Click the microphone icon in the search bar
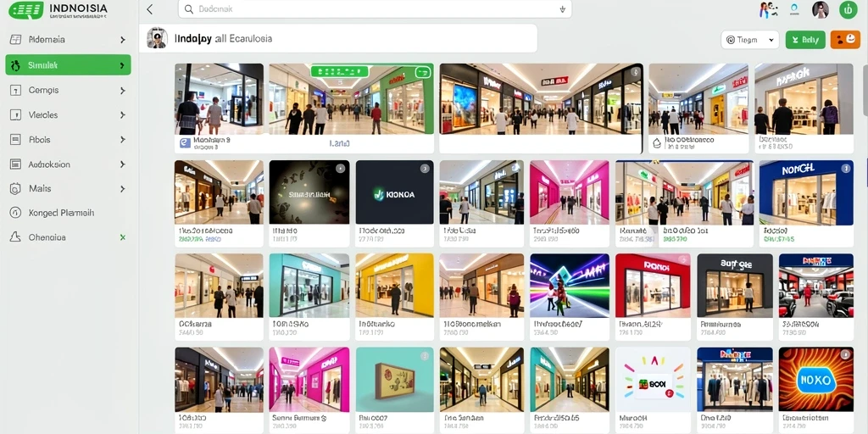868x434 pixels. pos(563,8)
